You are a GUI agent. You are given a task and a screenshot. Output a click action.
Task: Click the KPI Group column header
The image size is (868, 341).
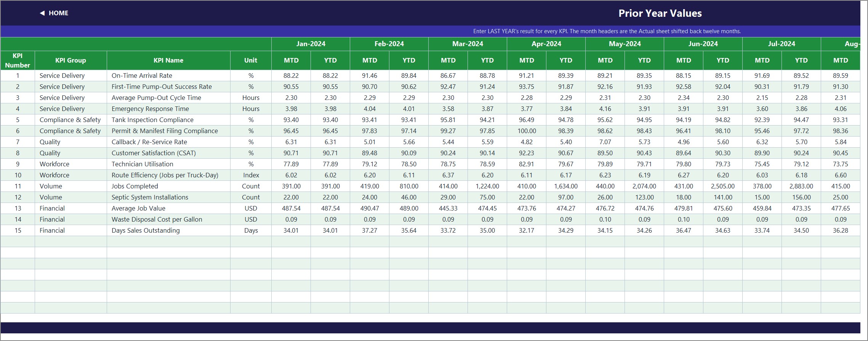coord(70,60)
